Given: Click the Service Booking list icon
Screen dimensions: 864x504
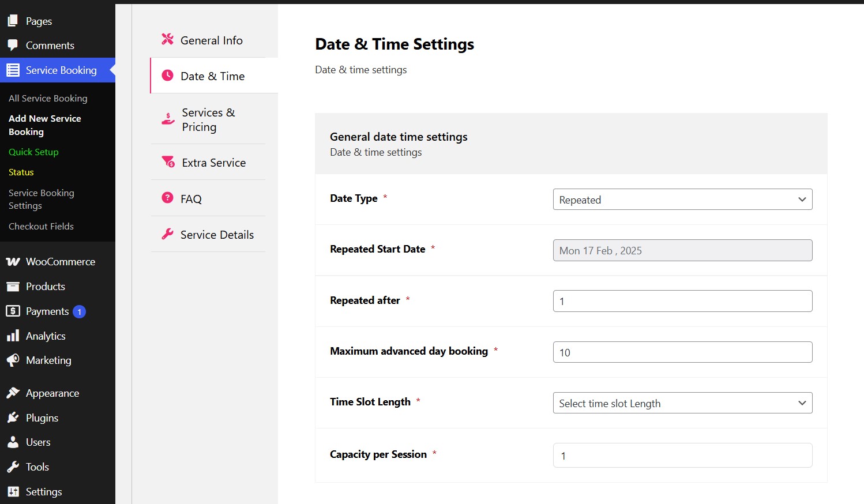Looking at the screenshot, I should coord(13,70).
